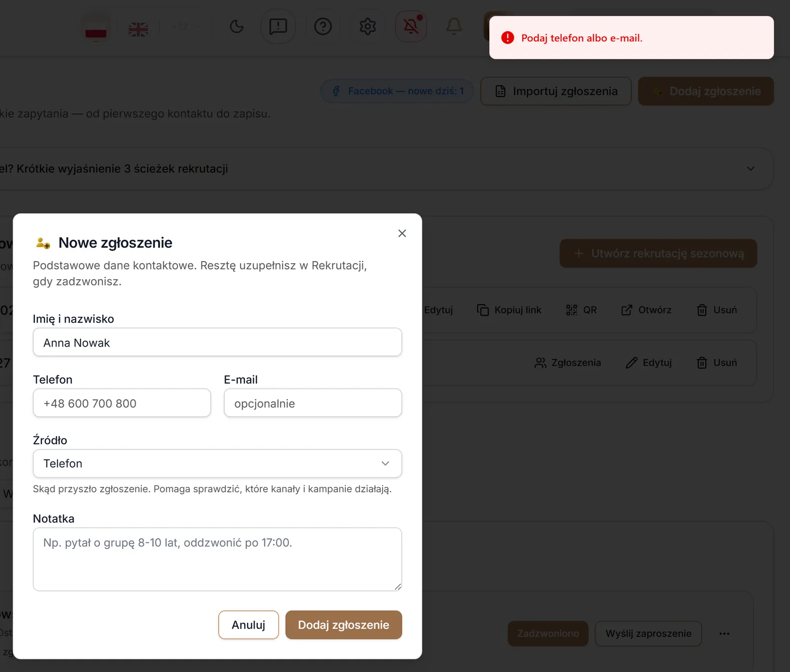Screen dimensions: 790x672
Task: Cancel with the Anuluj button
Action: coord(249,625)
